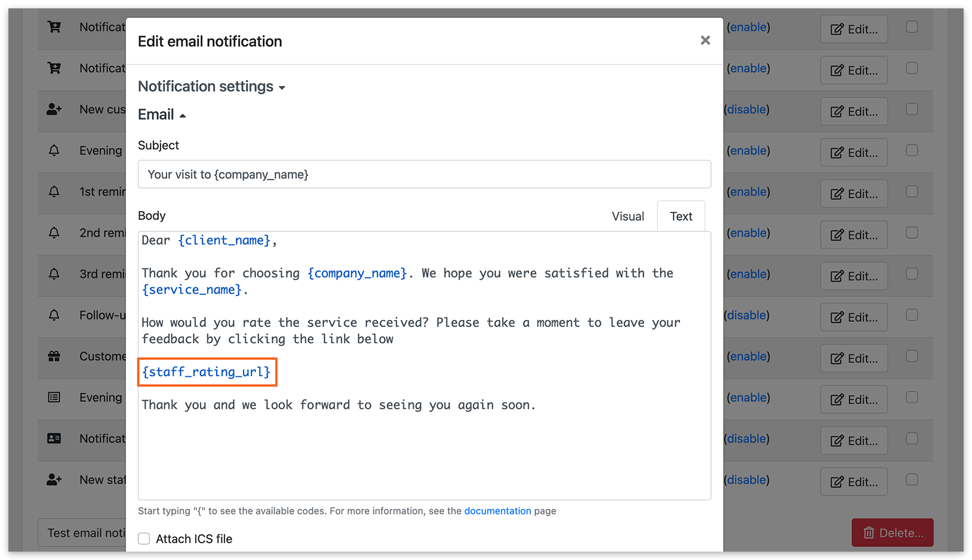Screen dimensions: 972x560
Task: Click the Subject input field
Action: [x=424, y=174]
